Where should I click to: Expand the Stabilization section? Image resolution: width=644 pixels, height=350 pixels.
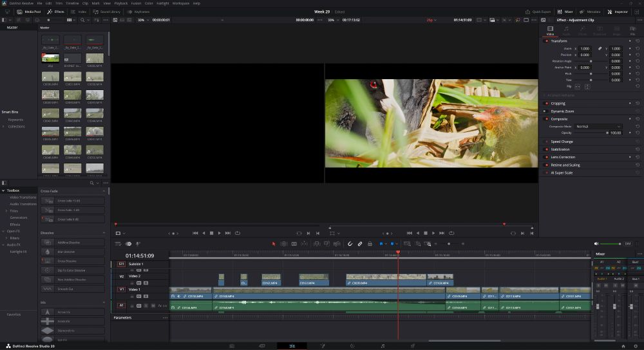tap(560, 149)
